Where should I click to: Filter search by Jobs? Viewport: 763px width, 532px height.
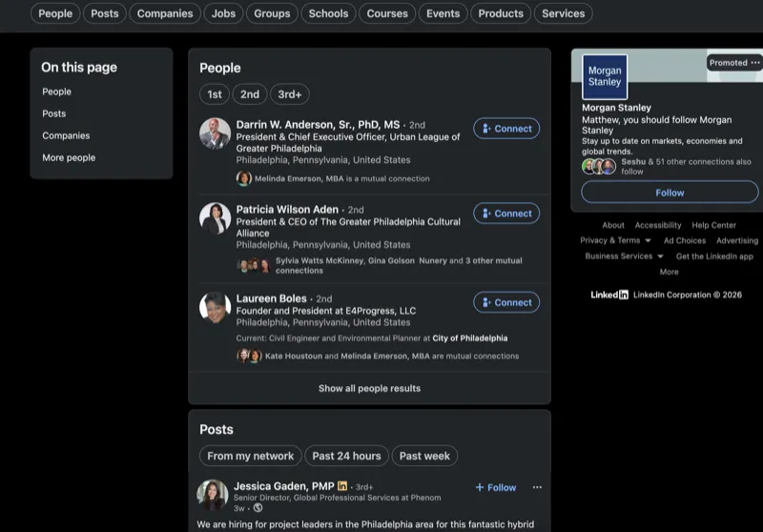point(223,13)
